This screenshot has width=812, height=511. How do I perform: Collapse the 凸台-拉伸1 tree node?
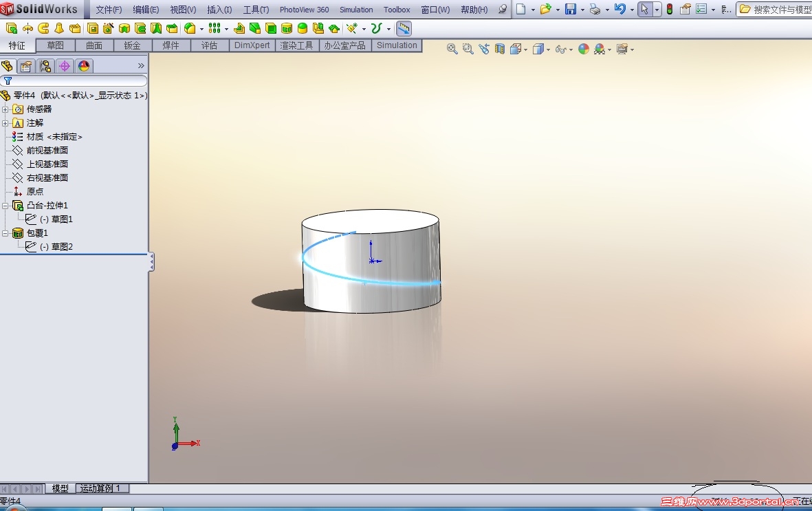point(6,206)
